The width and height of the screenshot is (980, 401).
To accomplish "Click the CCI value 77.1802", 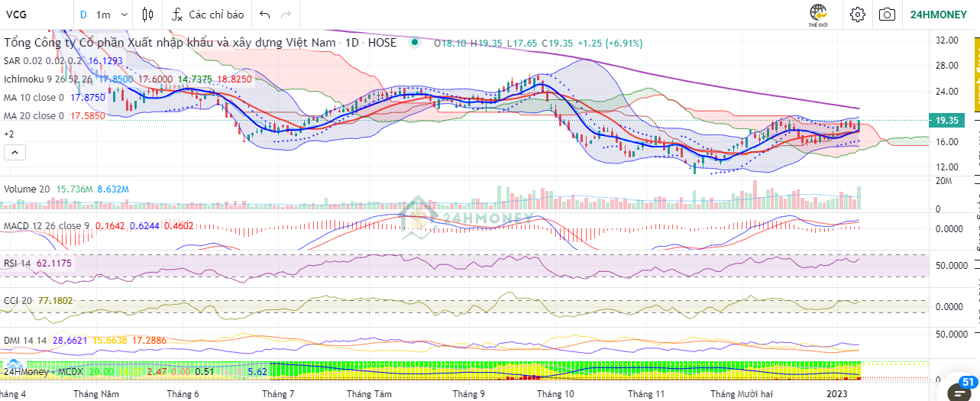I will pos(54,300).
